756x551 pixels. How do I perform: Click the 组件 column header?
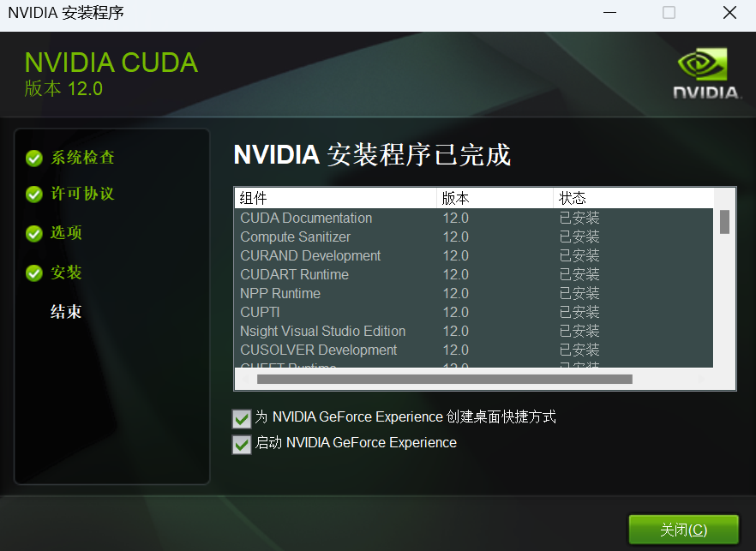[336, 198]
